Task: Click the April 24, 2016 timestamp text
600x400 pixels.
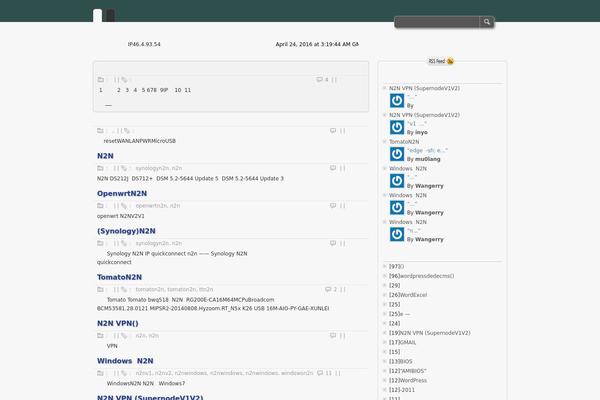Action: pyautogui.click(x=317, y=44)
